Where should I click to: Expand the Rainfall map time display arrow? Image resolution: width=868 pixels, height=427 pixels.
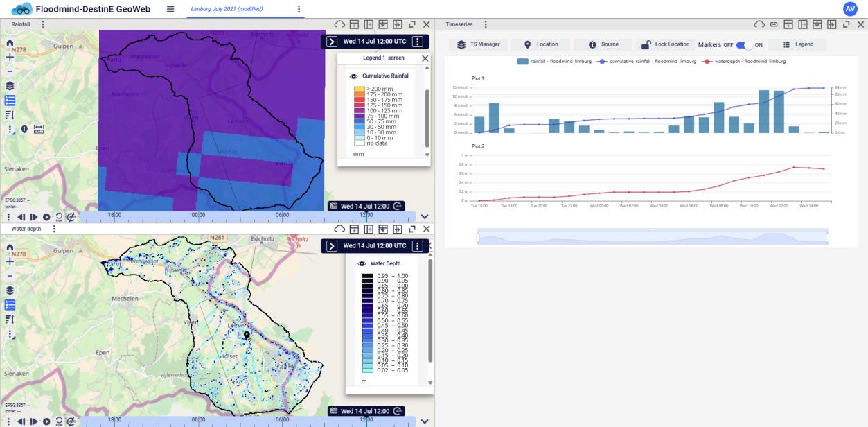[x=332, y=42]
